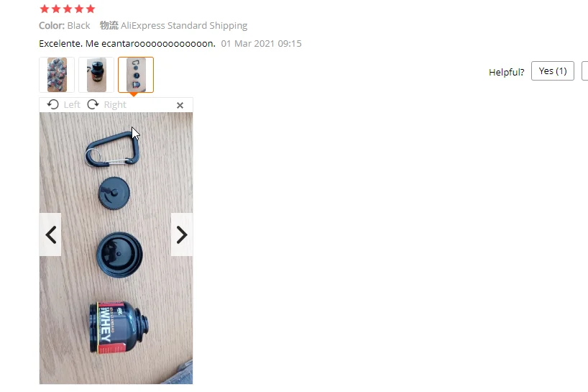This screenshot has height=392, width=588.
Task: Click the "Right" rotate label
Action: [x=115, y=105]
